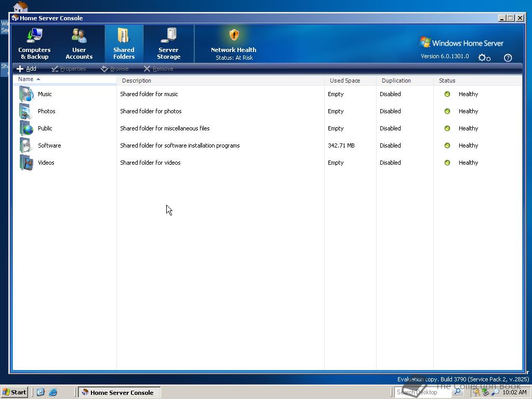Click the green status dot for Videos
This screenshot has width=532, height=399.
click(x=447, y=163)
